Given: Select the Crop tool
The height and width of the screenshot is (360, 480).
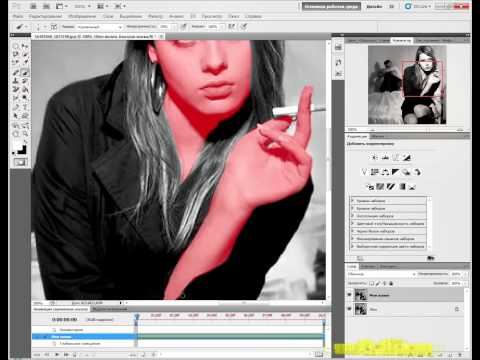Looking at the screenshot, I should click(16, 63).
